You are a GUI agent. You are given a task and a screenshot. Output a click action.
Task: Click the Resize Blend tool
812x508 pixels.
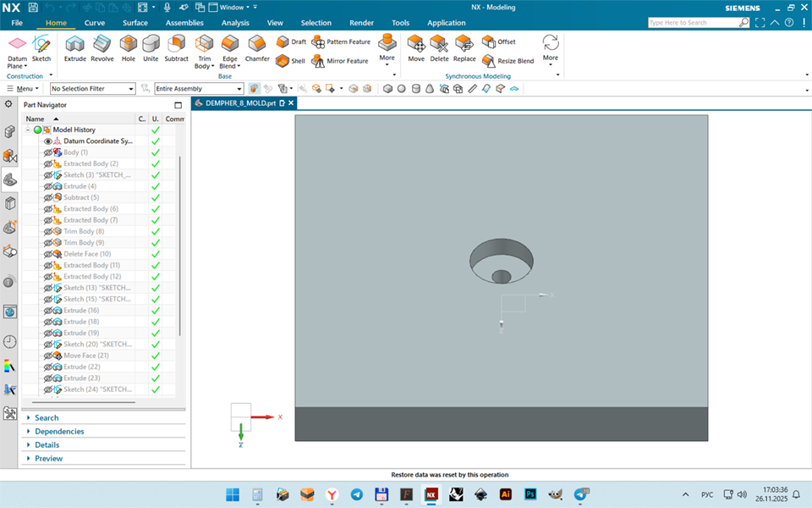tap(508, 61)
